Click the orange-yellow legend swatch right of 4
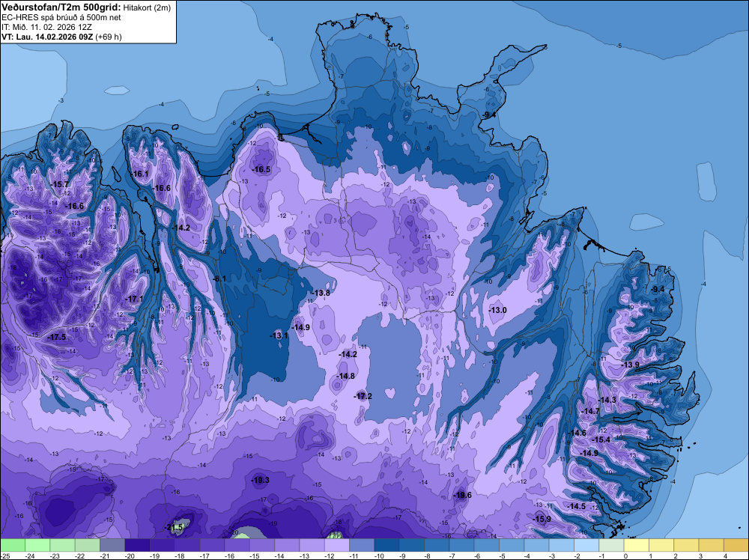This screenshot has height=560, width=749. coord(736,545)
